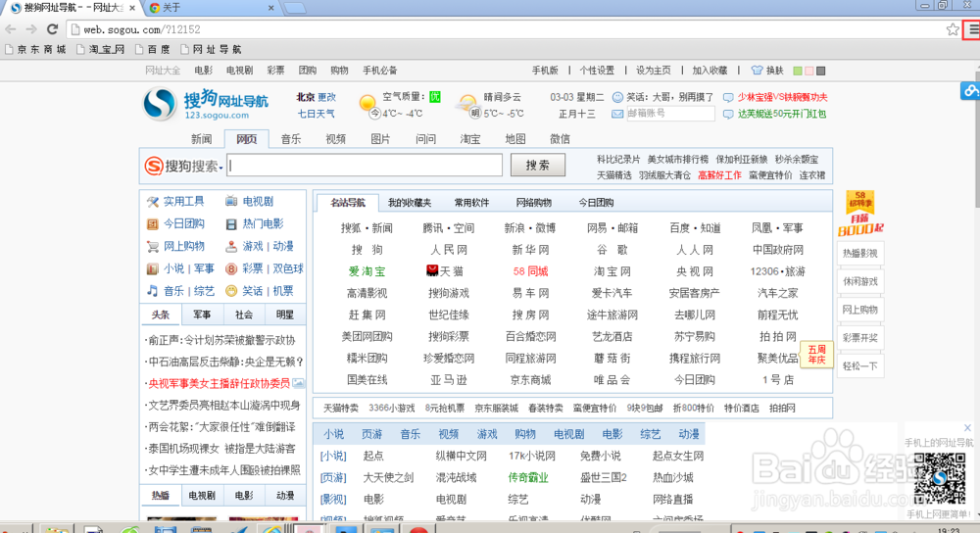Open 常用软件 tab
The width and height of the screenshot is (980, 533).
pyautogui.click(x=472, y=203)
